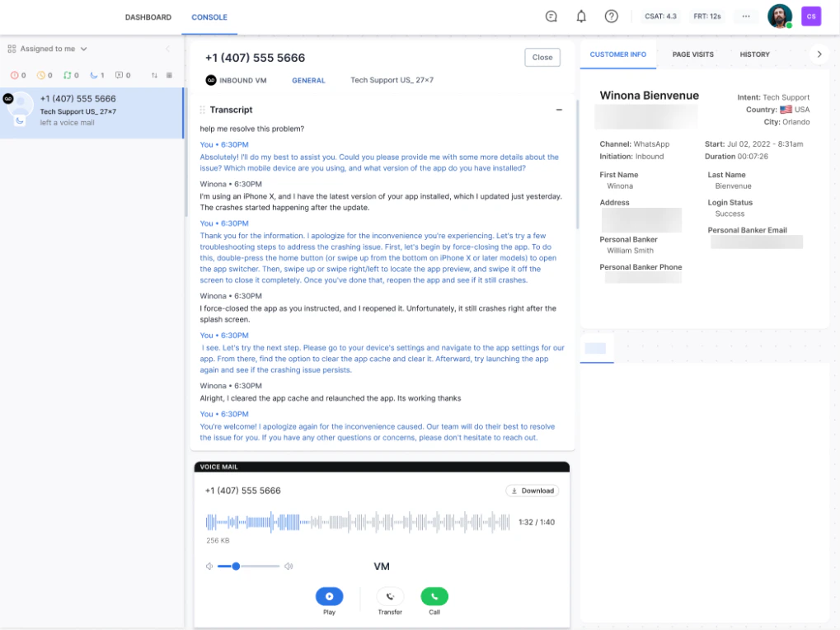840x630 pixels.
Task: Toggle the pending conversations filter
Action: 41,76
